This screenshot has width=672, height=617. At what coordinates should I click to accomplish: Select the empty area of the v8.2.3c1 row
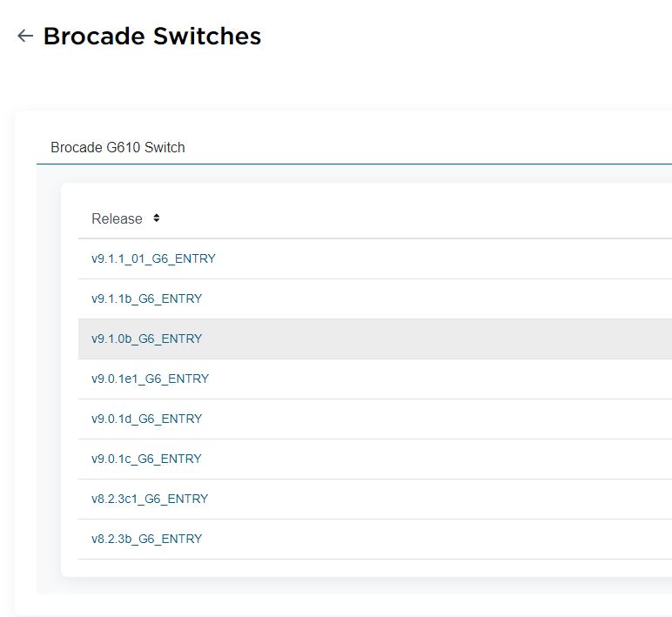tap(435, 499)
